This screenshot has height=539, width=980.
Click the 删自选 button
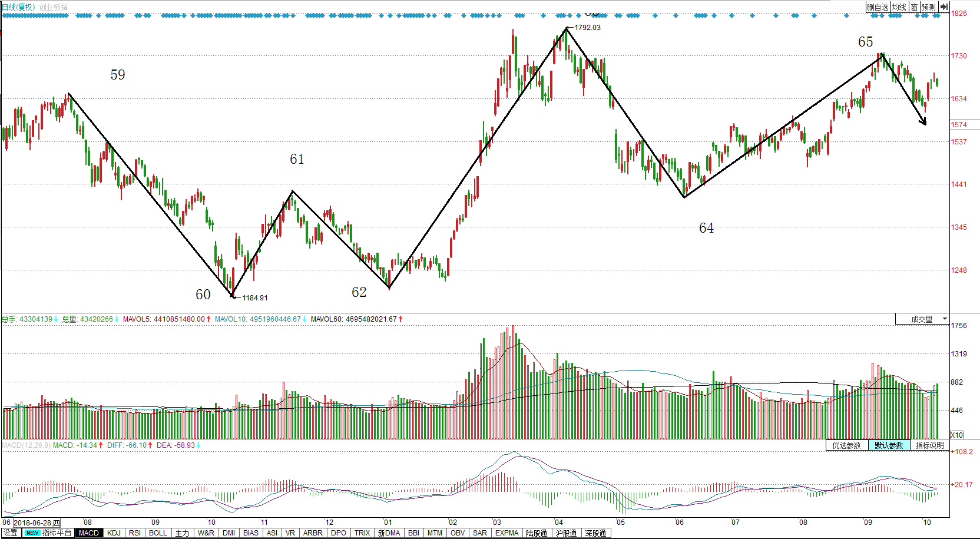click(878, 7)
